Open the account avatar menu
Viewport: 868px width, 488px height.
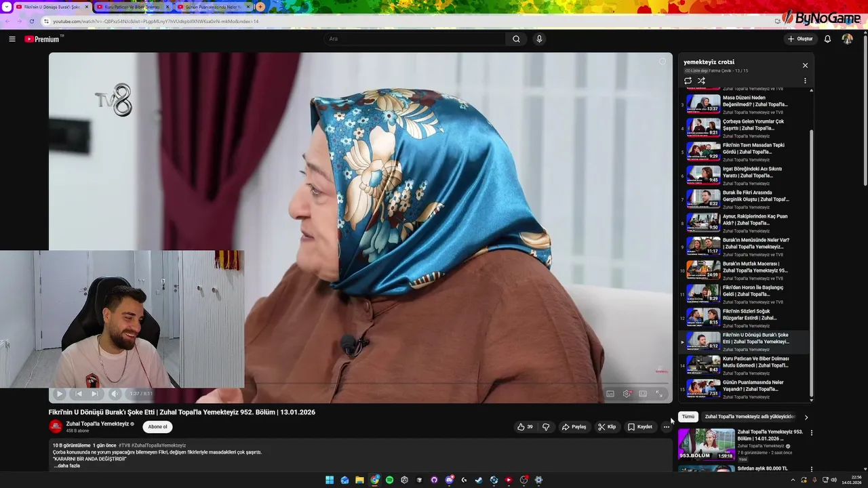coord(847,39)
